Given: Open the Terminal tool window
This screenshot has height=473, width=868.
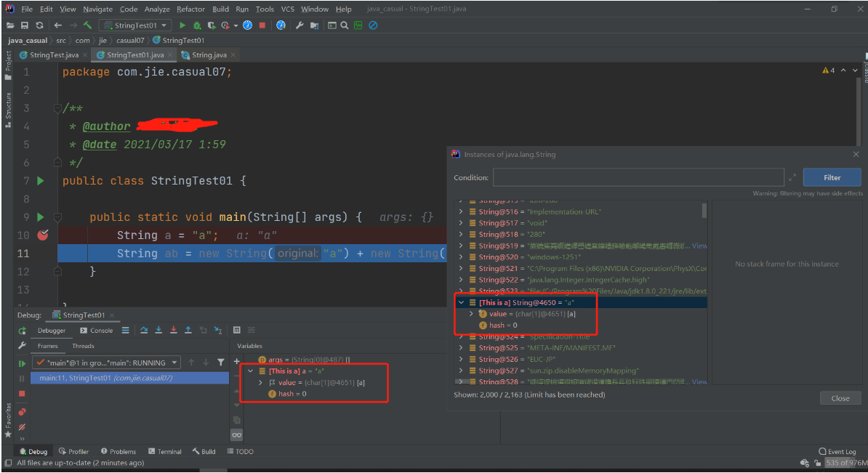Looking at the screenshot, I should pyautogui.click(x=164, y=451).
